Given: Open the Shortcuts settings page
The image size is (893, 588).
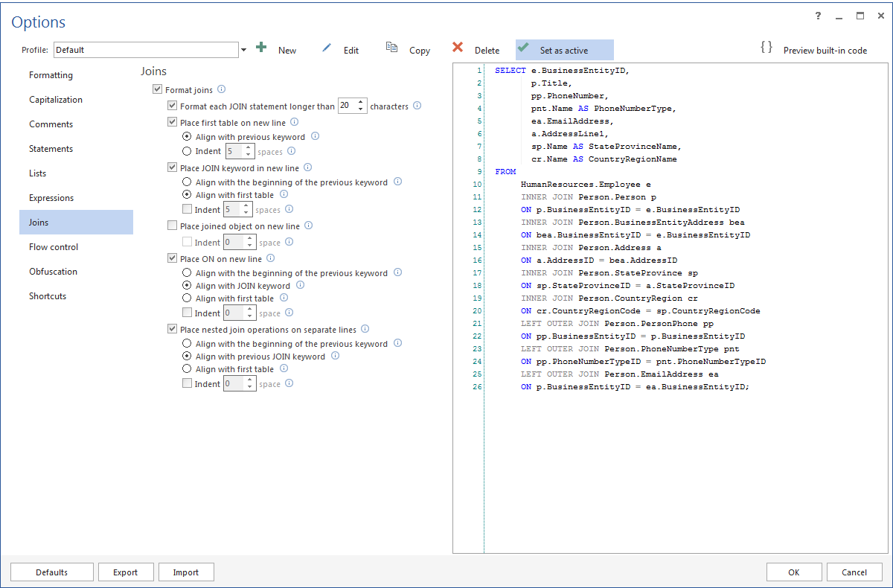Looking at the screenshot, I should tap(48, 295).
